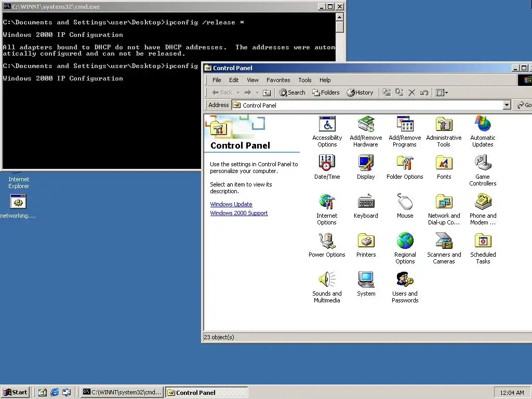Click the Delete toolbar icon
The image size is (532, 399).
tap(411, 92)
